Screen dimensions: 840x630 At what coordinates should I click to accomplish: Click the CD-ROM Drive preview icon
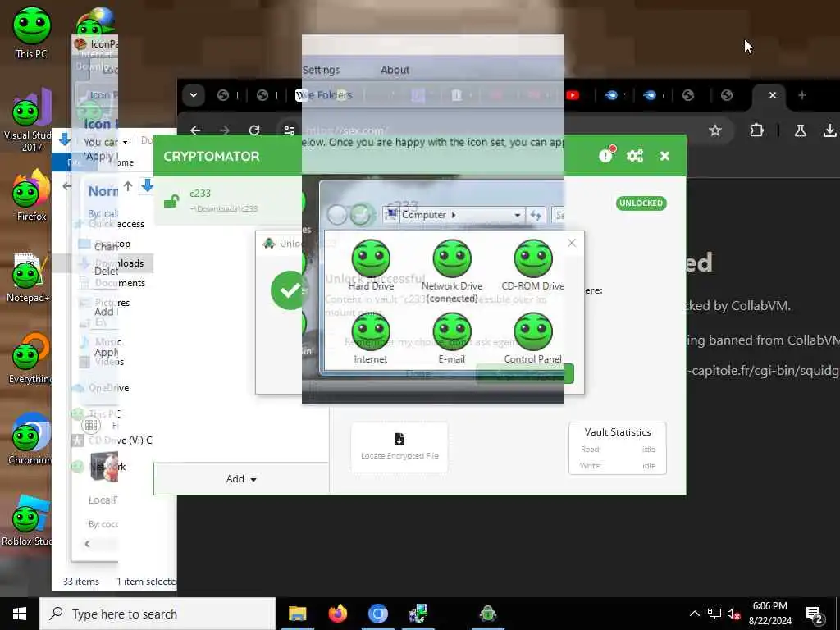(532, 265)
